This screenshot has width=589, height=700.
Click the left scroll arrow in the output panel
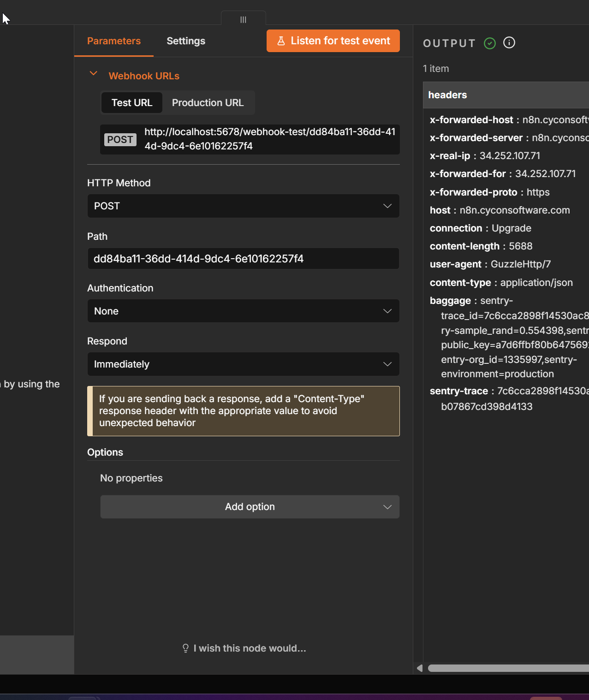click(x=419, y=668)
